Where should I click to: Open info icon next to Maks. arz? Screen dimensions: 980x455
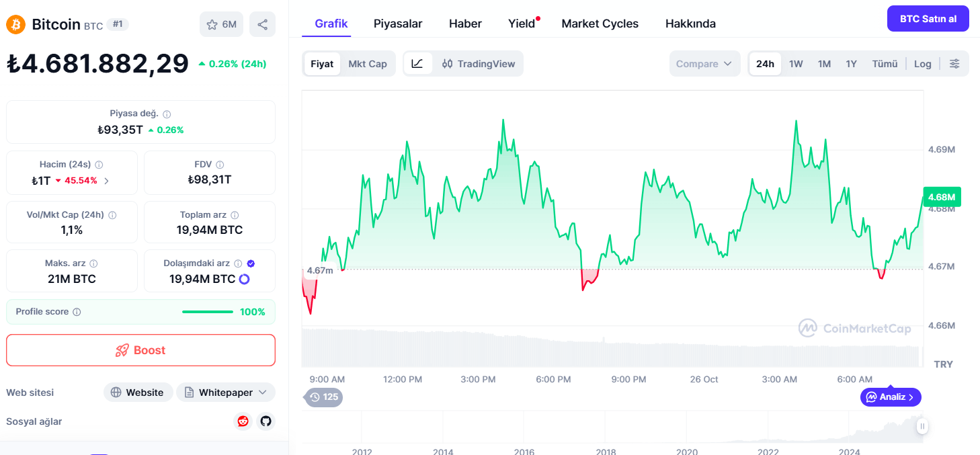[93, 263]
